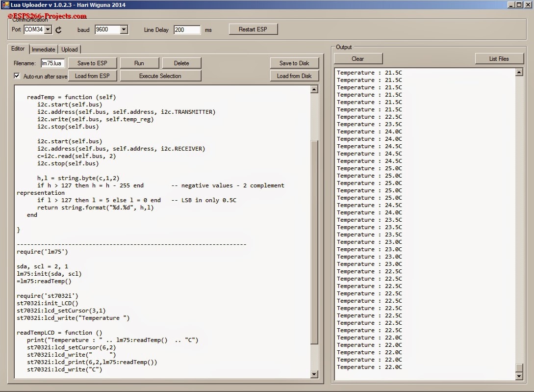The width and height of the screenshot is (534, 392).
Task: Clear the output panel
Action: [358, 59]
